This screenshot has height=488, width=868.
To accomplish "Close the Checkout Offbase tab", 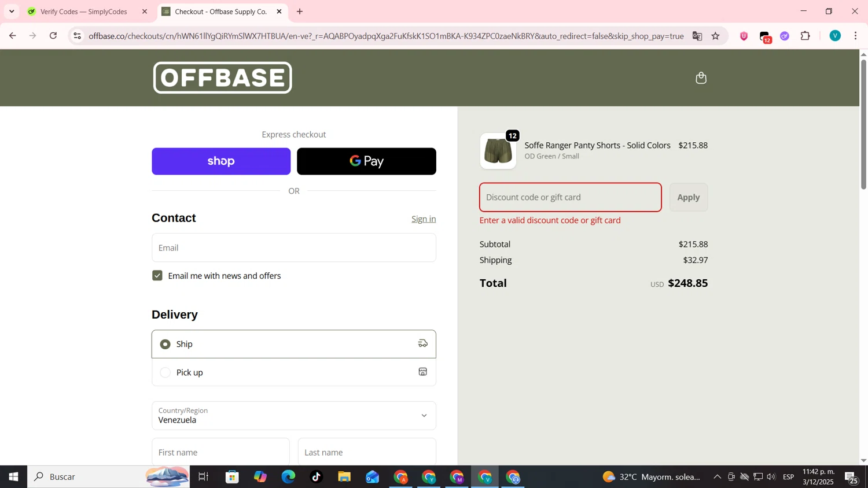I will coord(279,12).
